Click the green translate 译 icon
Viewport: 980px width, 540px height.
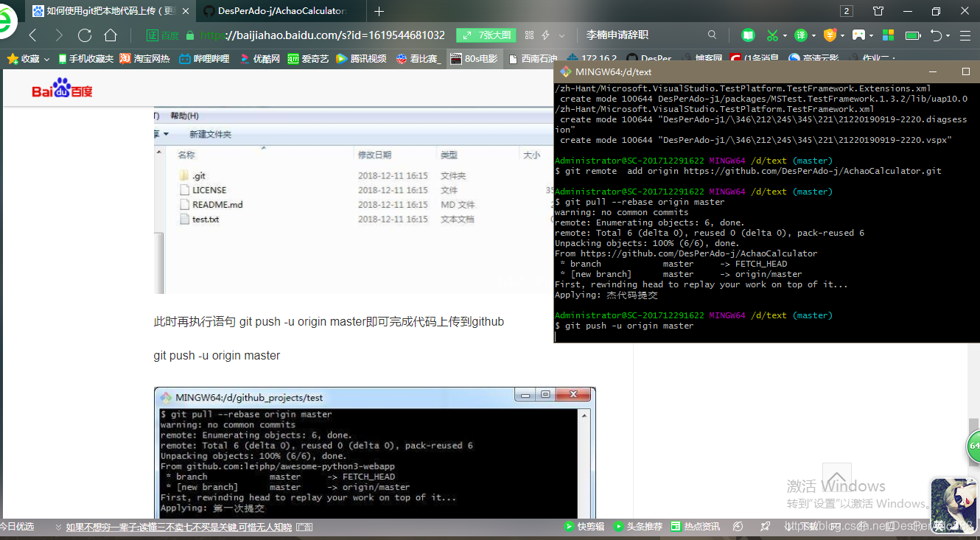[801, 35]
